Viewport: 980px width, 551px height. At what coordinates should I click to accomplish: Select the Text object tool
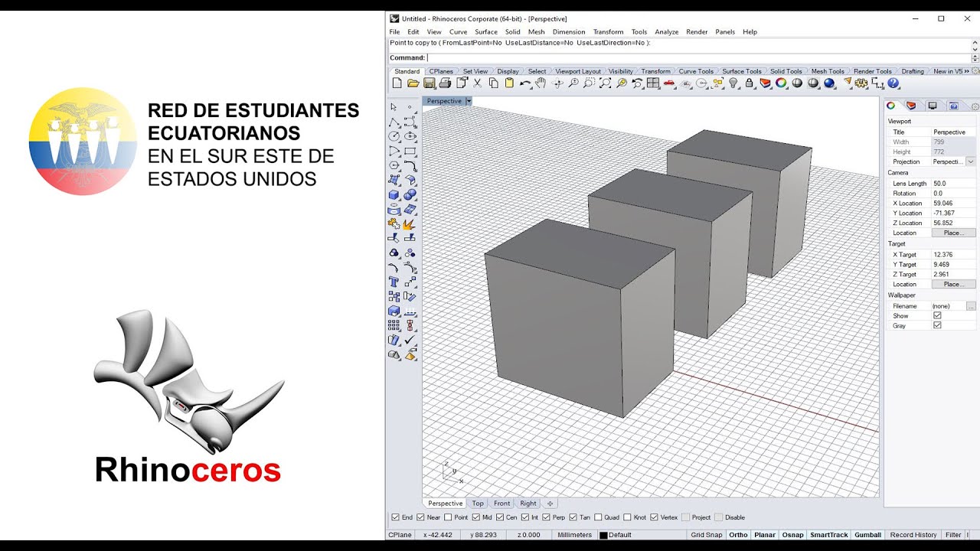click(x=394, y=282)
